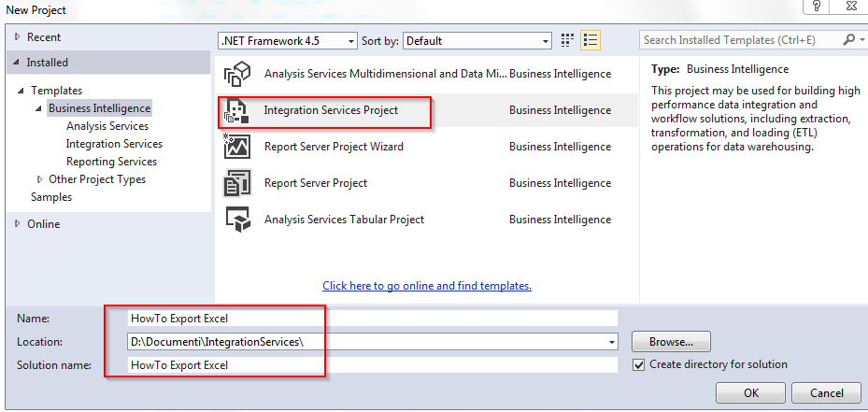Image resolution: width=868 pixels, height=412 pixels.
Task: Click the Solution name input field
Action: click(372, 365)
